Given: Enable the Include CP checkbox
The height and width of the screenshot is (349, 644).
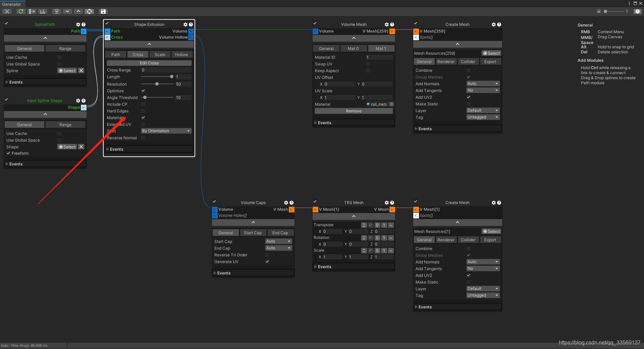Looking at the screenshot, I should pos(143,104).
